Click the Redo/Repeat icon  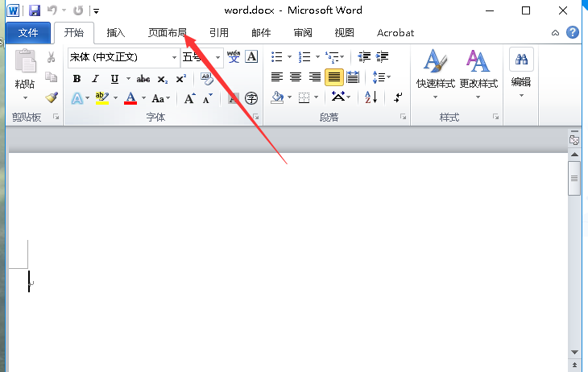tap(78, 10)
